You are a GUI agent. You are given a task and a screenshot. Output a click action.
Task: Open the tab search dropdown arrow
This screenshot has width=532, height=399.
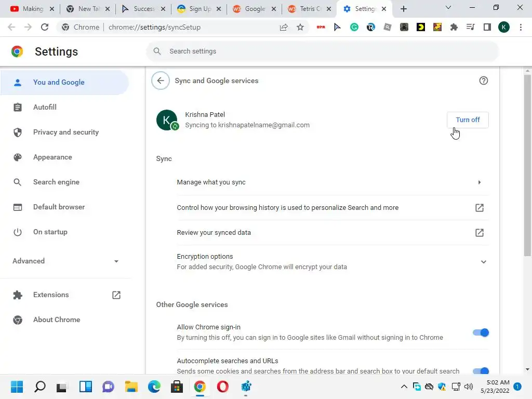coord(448,7)
